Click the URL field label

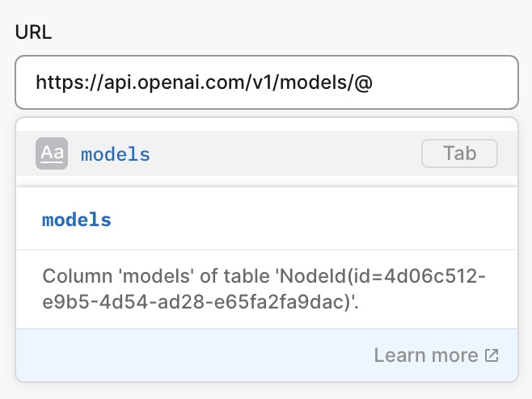click(32, 34)
